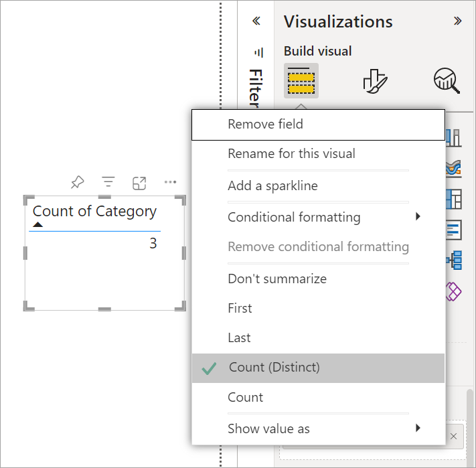Expand the Filters pane chevron
This screenshot has width=476, height=468.
click(x=256, y=21)
